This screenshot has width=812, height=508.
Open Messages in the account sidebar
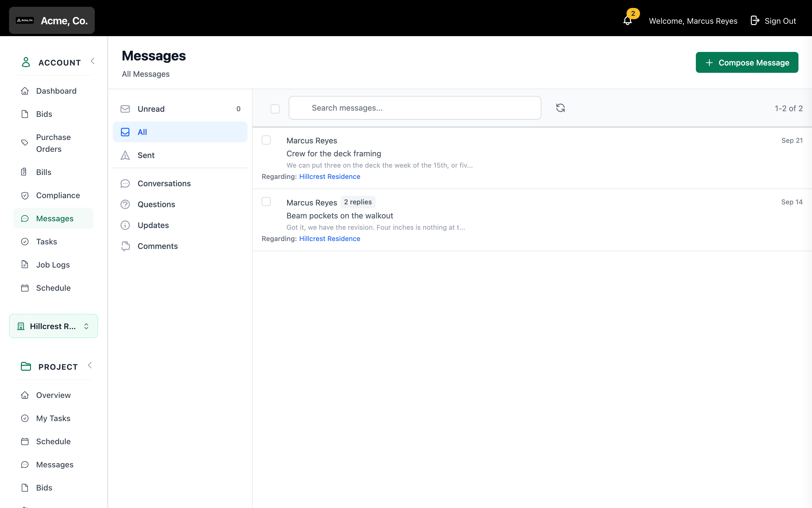[x=54, y=218]
